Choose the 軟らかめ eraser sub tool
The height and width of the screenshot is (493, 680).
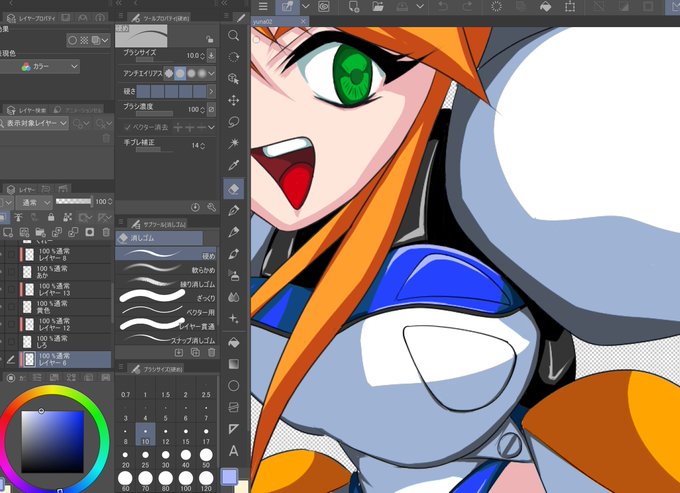pyautogui.click(x=167, y=270)
